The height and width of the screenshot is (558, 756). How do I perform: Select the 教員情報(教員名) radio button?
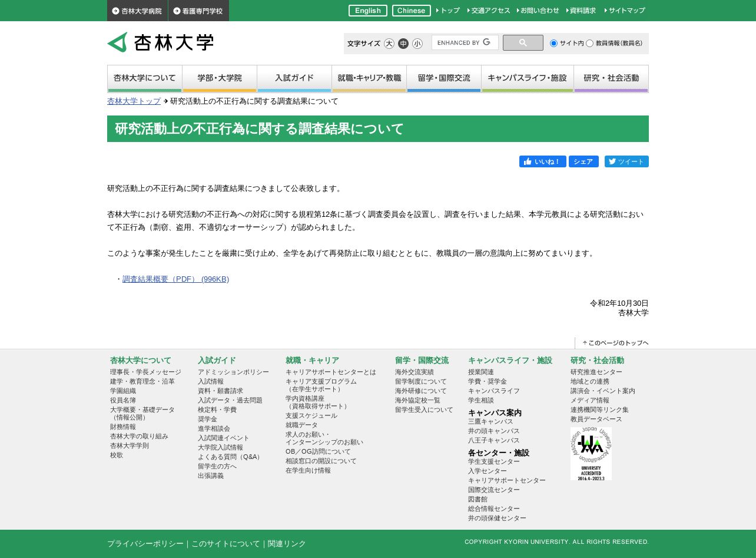tap(589, 44)
